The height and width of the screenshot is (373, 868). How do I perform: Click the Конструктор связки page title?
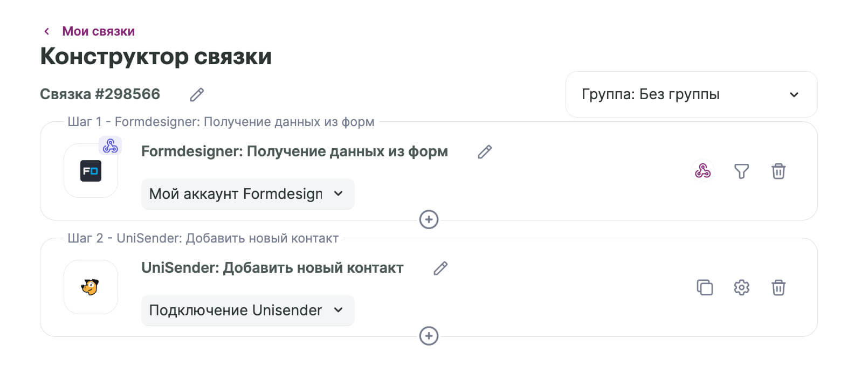(x=156, y=56)
